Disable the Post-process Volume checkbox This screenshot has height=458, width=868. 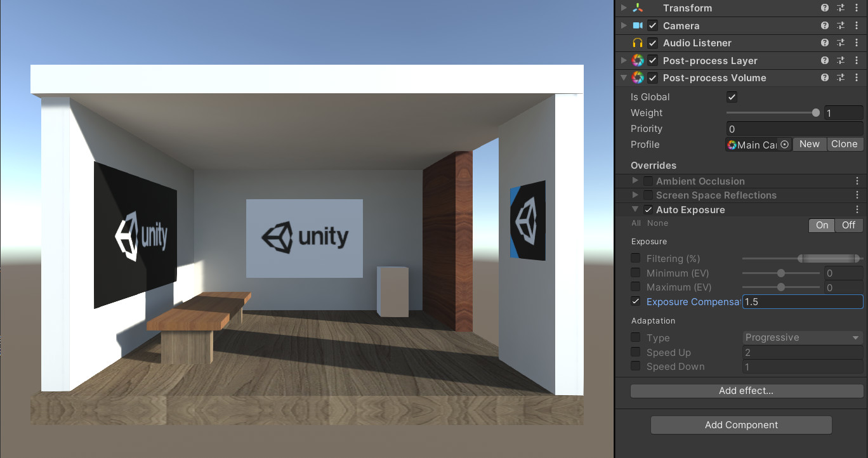[652, 78]
